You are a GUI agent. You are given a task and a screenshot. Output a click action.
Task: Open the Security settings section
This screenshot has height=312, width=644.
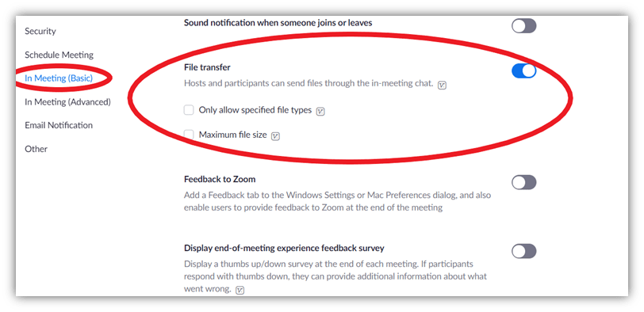click(x=40, y=31)
